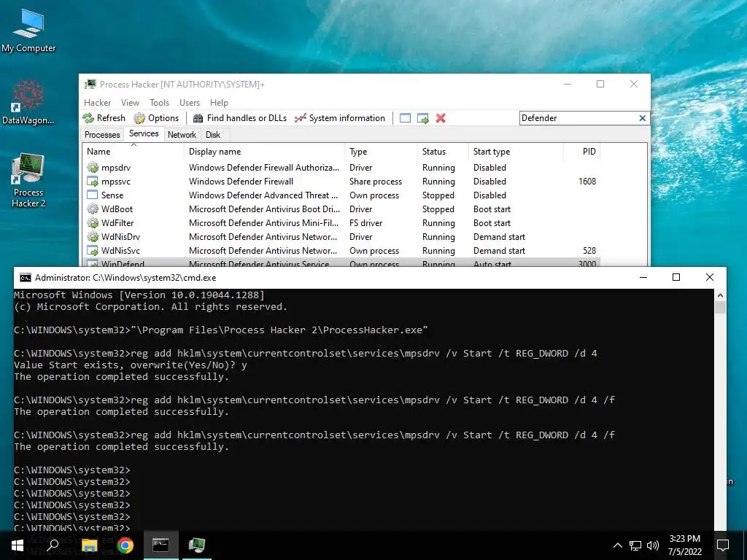
Task: Click the find window icon
Action: click(405, 118)
